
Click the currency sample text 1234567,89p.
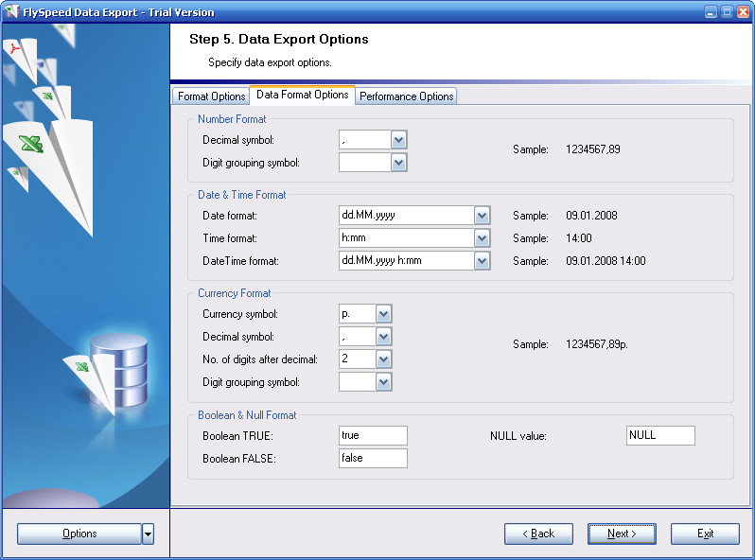(597, 344)
